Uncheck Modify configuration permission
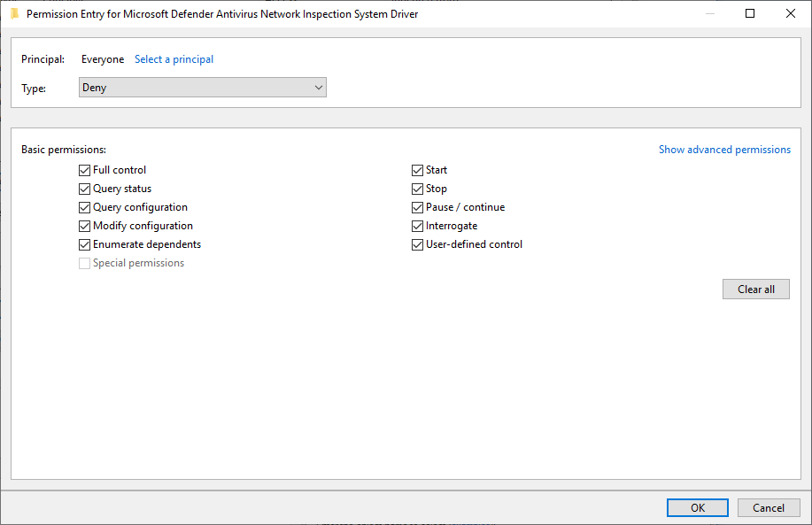Screen dimensions: 812x525 pyautogui.click(x=84, y=227)
